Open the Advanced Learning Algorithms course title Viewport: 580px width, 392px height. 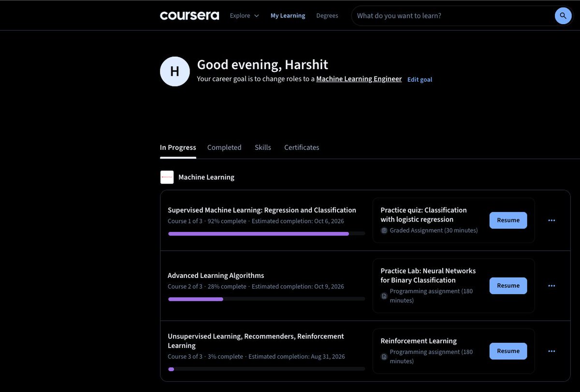[216, 276]
